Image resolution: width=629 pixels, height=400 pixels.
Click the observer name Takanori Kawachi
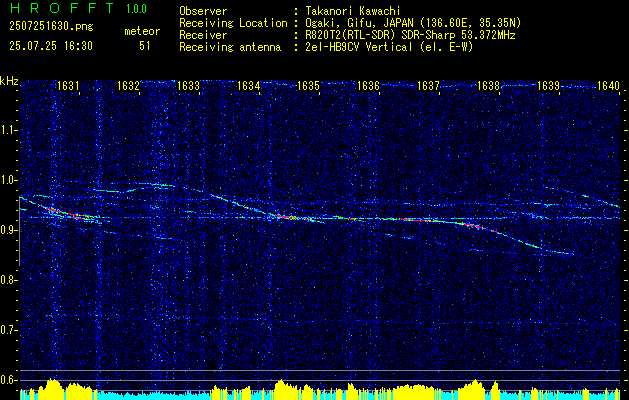353,11
